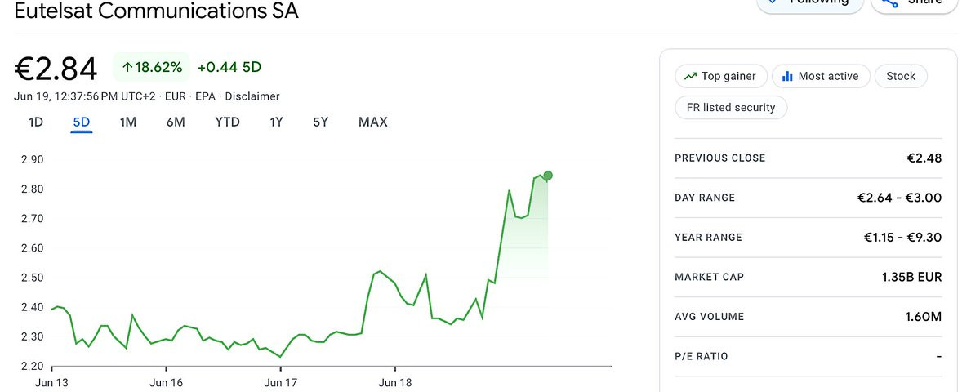980x392 pixels.
Task: Switch chart to 6M range
Action: pos(176,122)
